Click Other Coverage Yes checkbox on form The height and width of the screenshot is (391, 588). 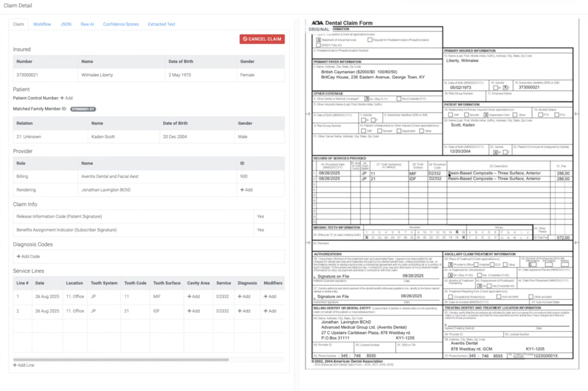click(399, 99)
